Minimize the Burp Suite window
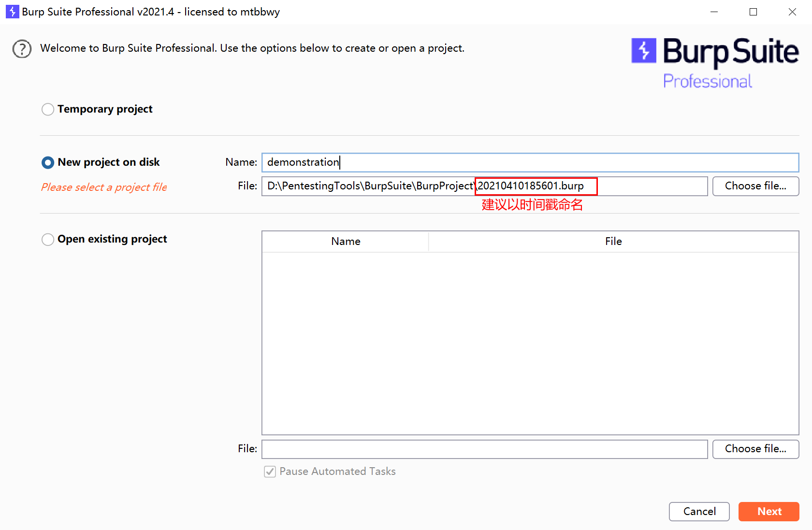 pos(714,12)
